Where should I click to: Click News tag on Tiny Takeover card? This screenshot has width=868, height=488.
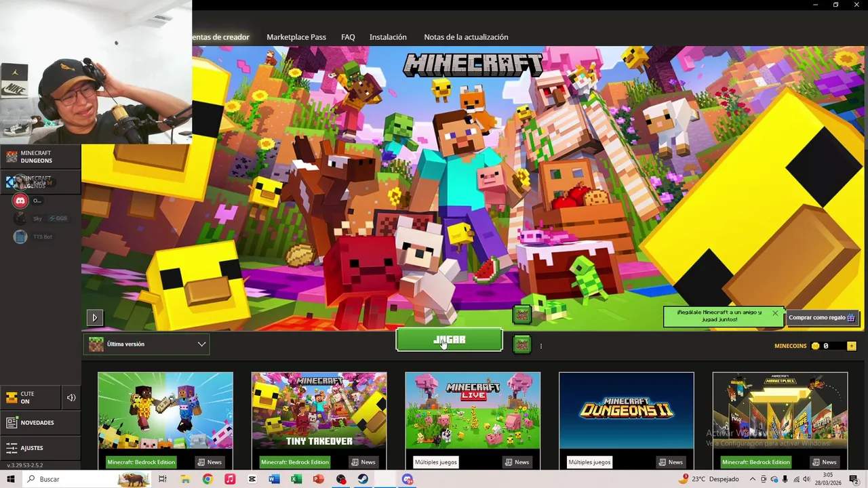click(363, 462)
